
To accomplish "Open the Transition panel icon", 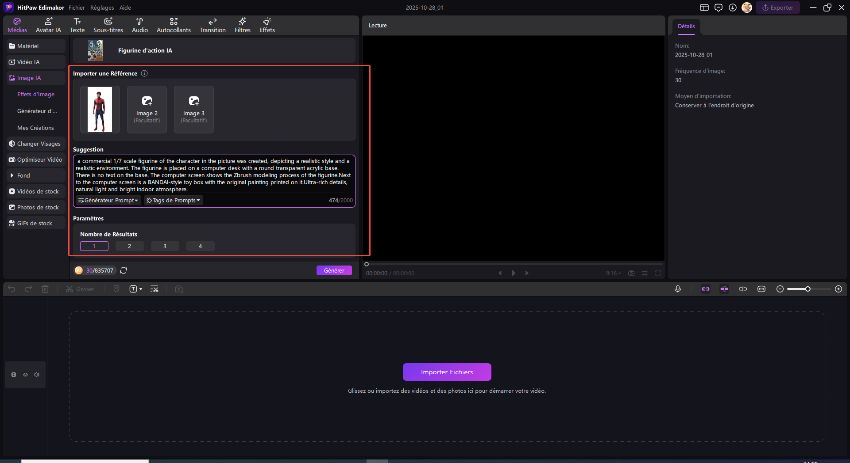I will pyautogui.click(x=213, y=25).
